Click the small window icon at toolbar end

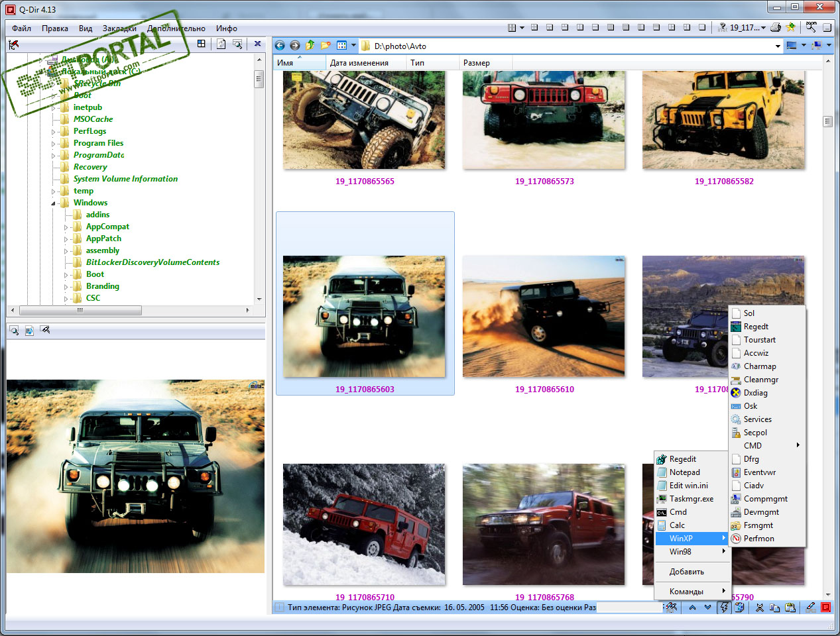pos(827,28)
